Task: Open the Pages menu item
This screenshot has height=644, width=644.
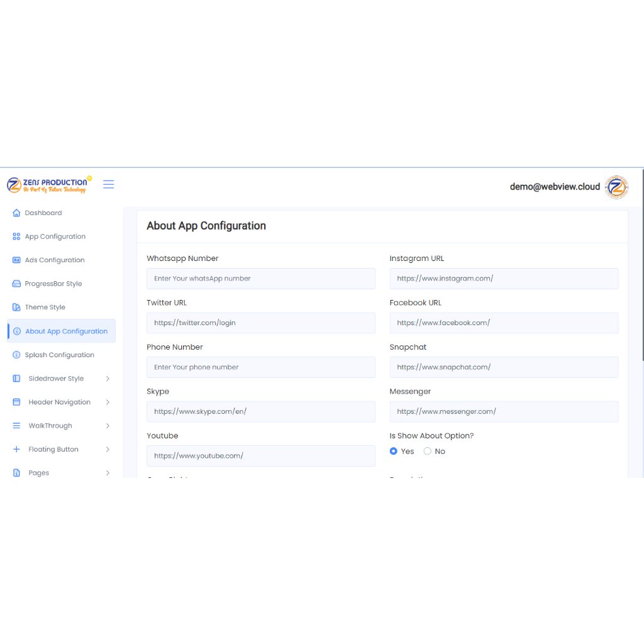Action: coord(39,473)
